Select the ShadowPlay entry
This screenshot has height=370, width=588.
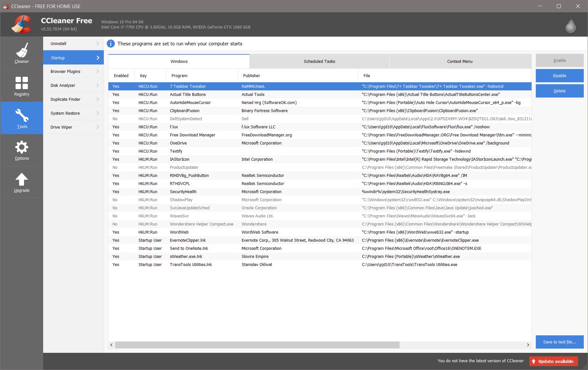click(320, 200)
